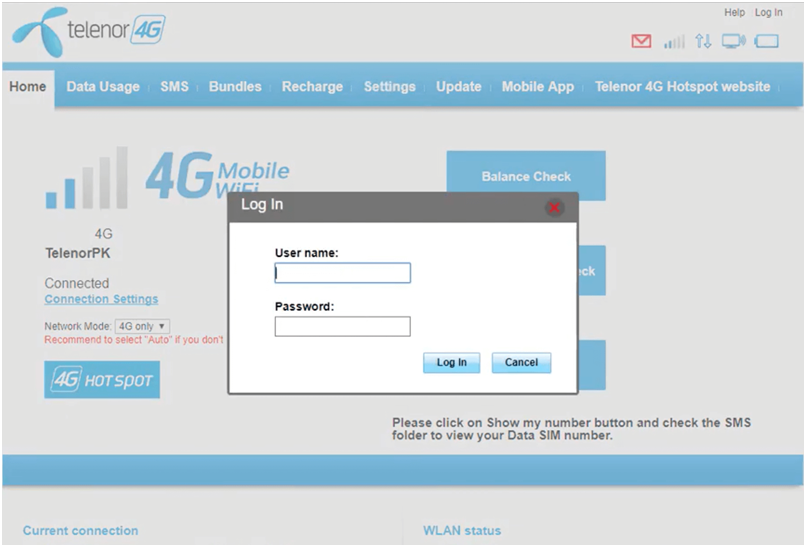Image resolution: width=806 pixels, height=547 pixels.
Task: Open the Mobile App tab
Action: click(538, 86)
